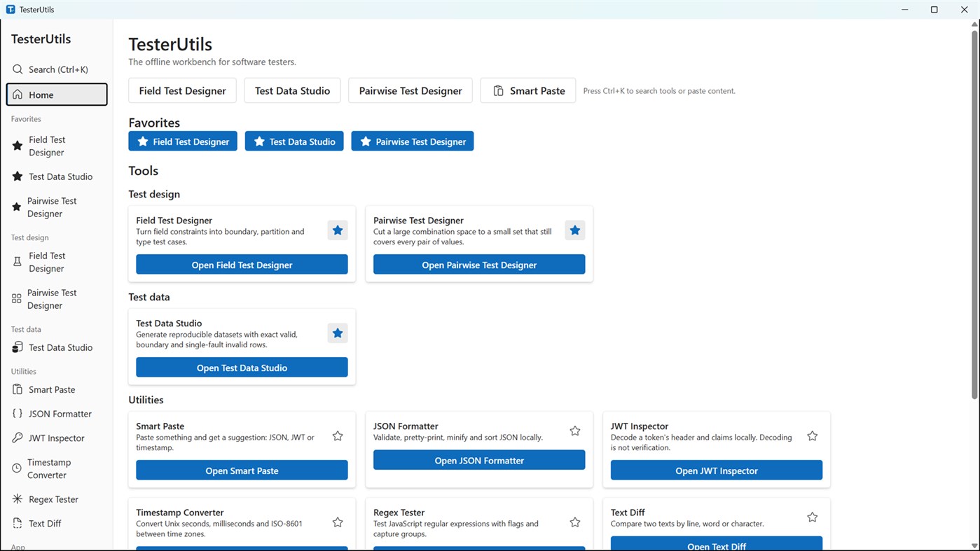Remove the Test Data Studio card star

[338, 333]
